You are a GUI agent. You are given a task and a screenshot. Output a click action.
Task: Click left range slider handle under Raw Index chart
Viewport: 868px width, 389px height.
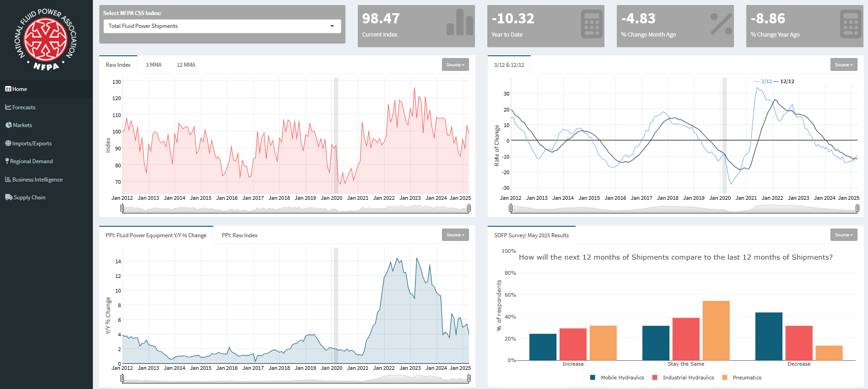click(122, 208)
